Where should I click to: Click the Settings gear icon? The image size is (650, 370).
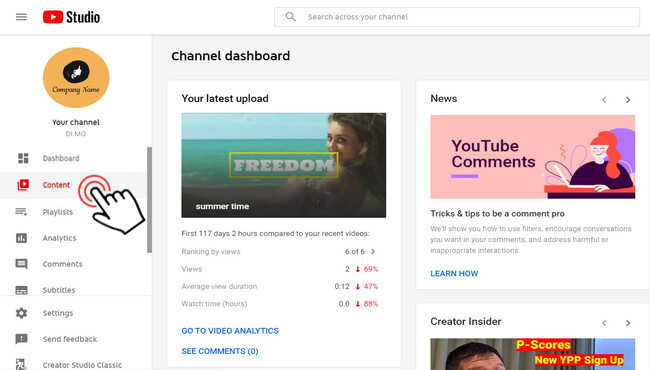pos(22,313)
